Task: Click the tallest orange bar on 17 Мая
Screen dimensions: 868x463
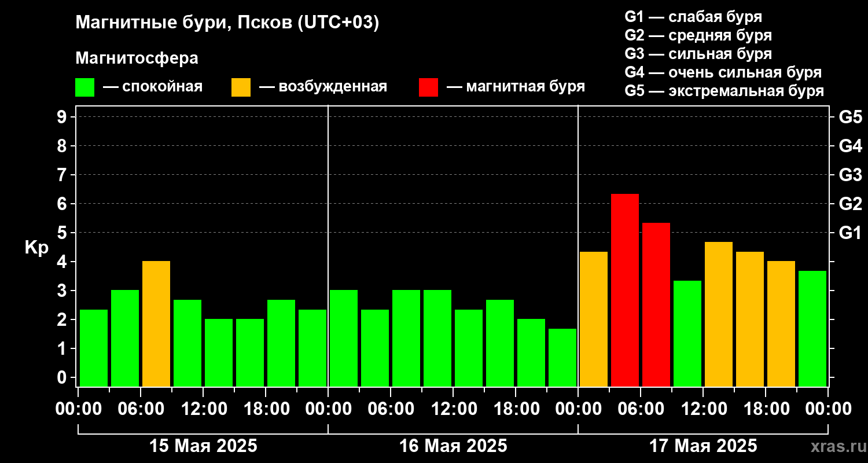Action: 719,314
